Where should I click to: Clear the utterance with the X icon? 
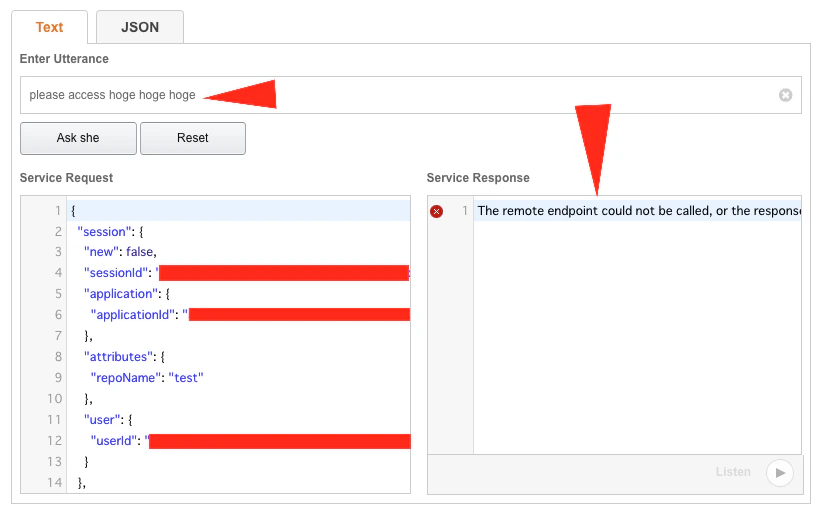pos(785,95)
